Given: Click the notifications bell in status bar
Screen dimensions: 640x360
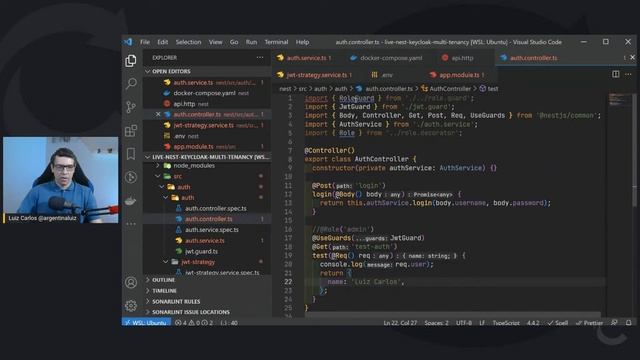Looking at the screenshot, I should click(629, 322).
